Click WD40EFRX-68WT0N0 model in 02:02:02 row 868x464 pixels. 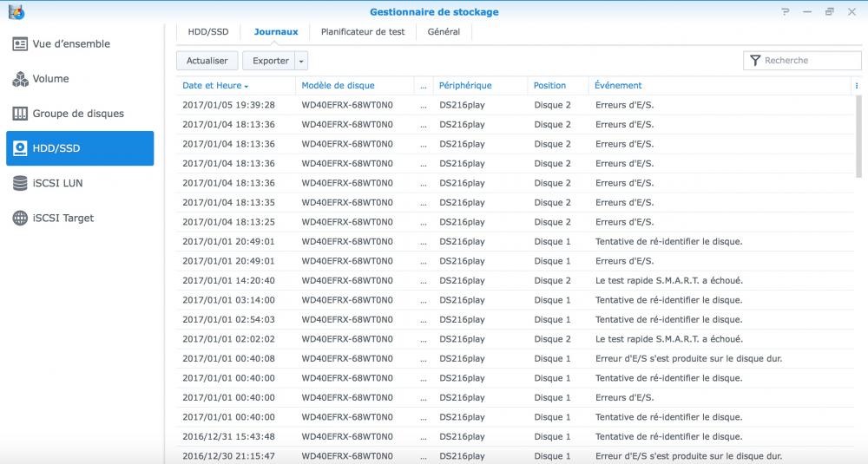(347, 339)
